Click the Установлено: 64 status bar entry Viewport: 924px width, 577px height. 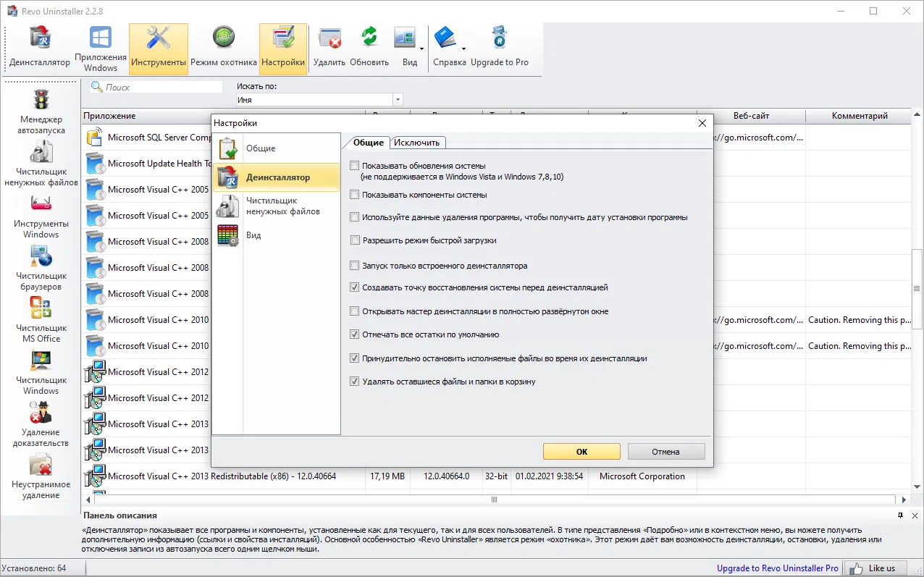(35, 568)
